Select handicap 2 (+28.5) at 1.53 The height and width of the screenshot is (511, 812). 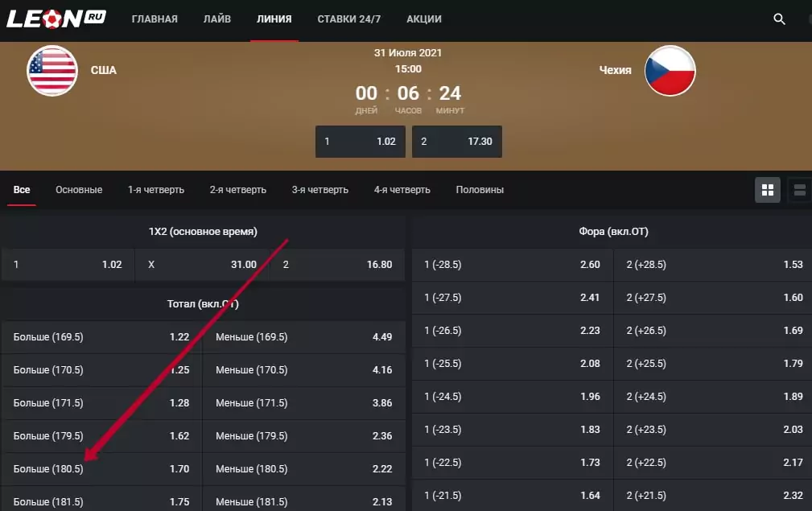coord(713,265)
